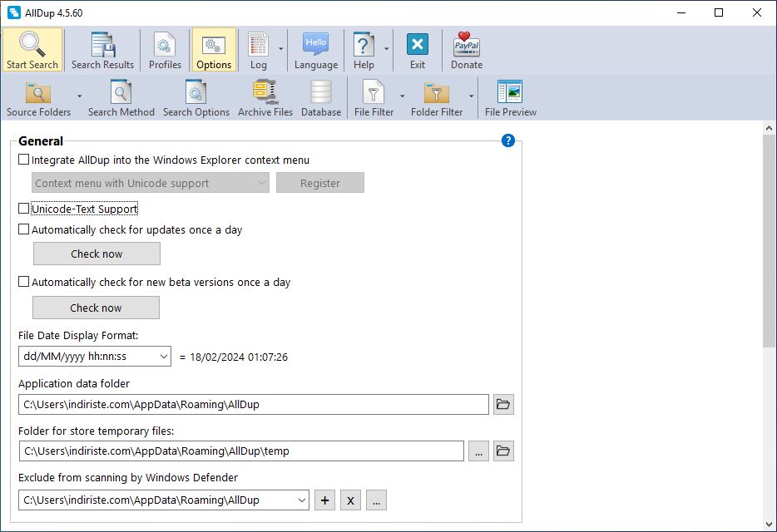Click the Application data folder path field
The image size is (777, 532).
point(254,404)
